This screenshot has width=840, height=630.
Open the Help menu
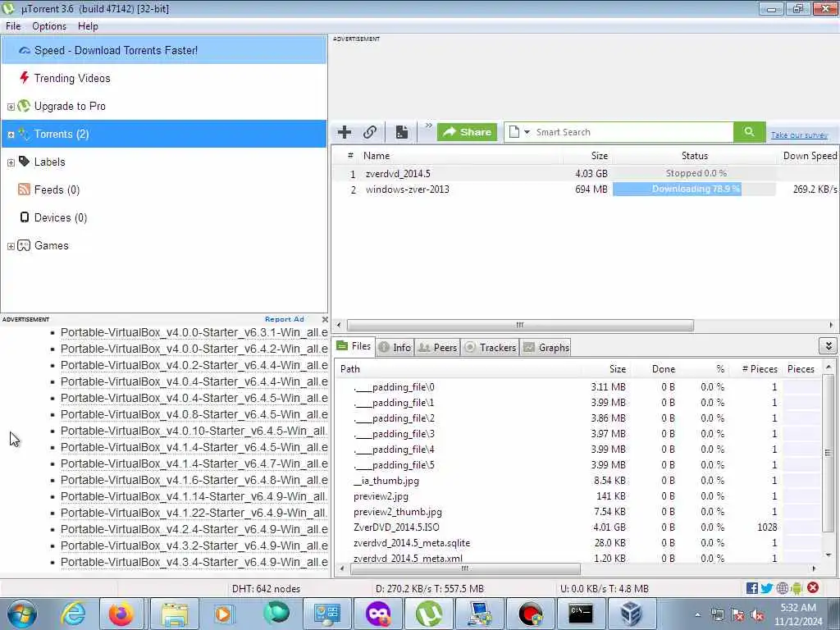click(x=88, y=26)
